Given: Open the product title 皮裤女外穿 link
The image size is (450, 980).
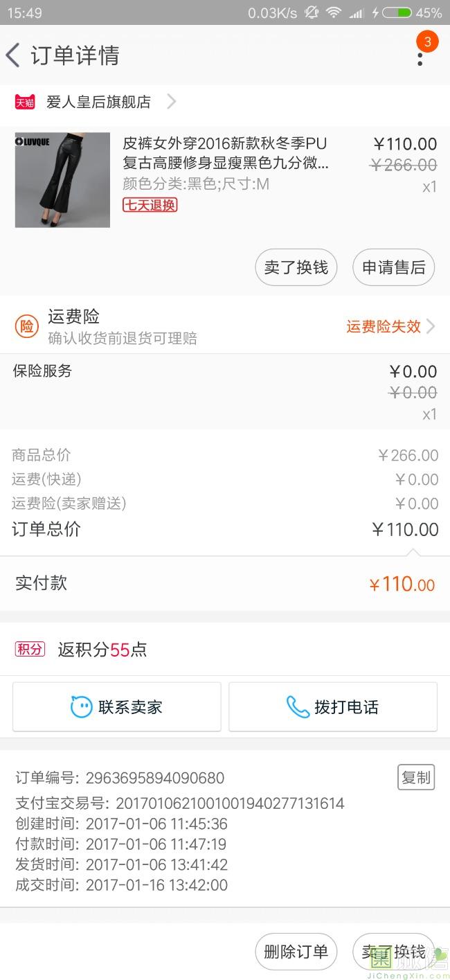Looking at the screenshot, I should (x=224, y=154).
